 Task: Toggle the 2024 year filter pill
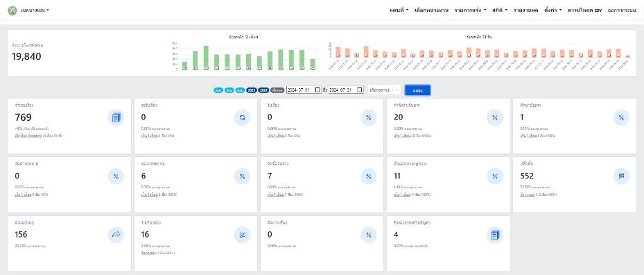263,90
